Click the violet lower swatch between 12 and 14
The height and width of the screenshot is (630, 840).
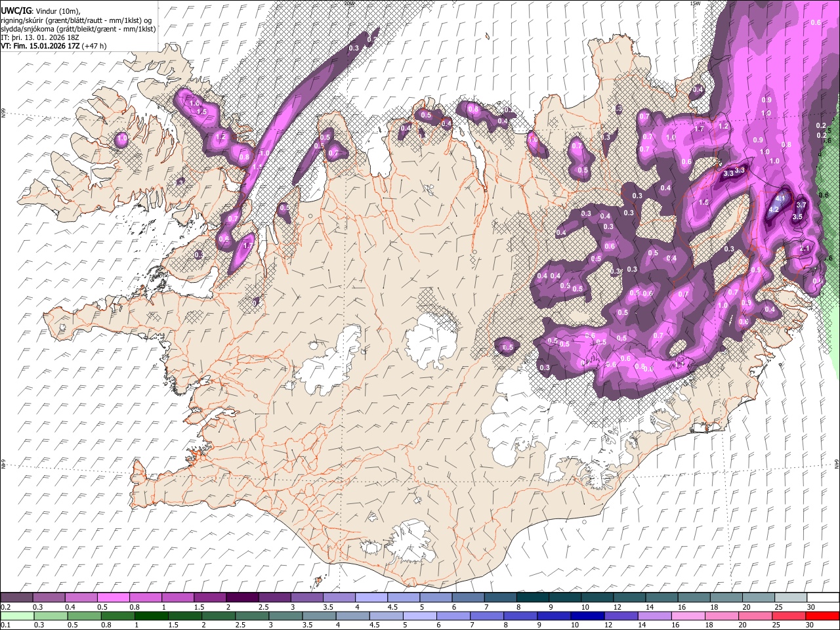621,616
